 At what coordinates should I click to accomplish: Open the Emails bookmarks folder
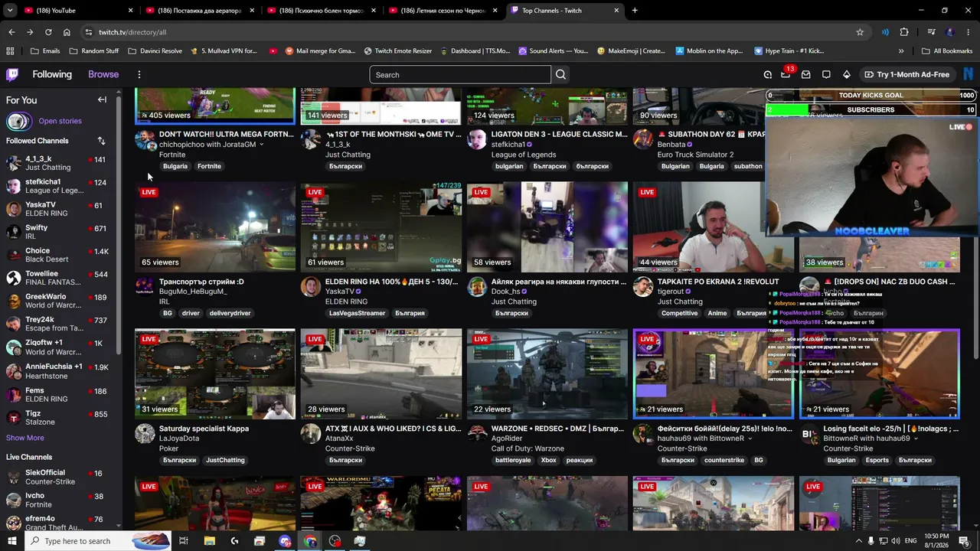click(44, 51)
